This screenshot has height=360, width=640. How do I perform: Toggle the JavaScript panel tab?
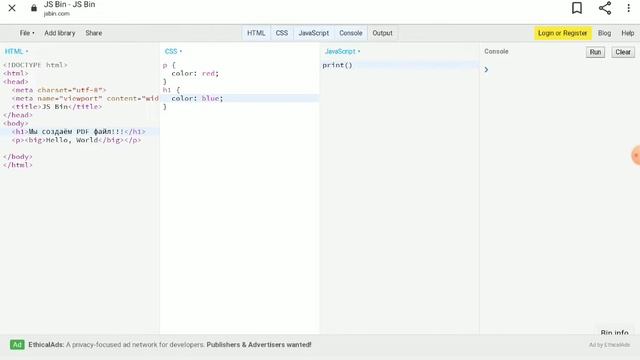click(x=313, y=33)
